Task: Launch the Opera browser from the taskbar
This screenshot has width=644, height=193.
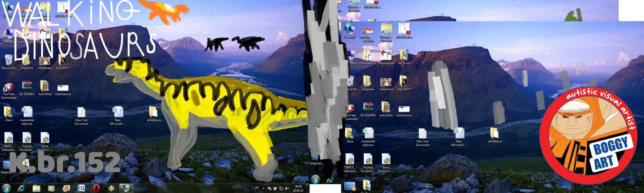Action: [x=96, y=189]
